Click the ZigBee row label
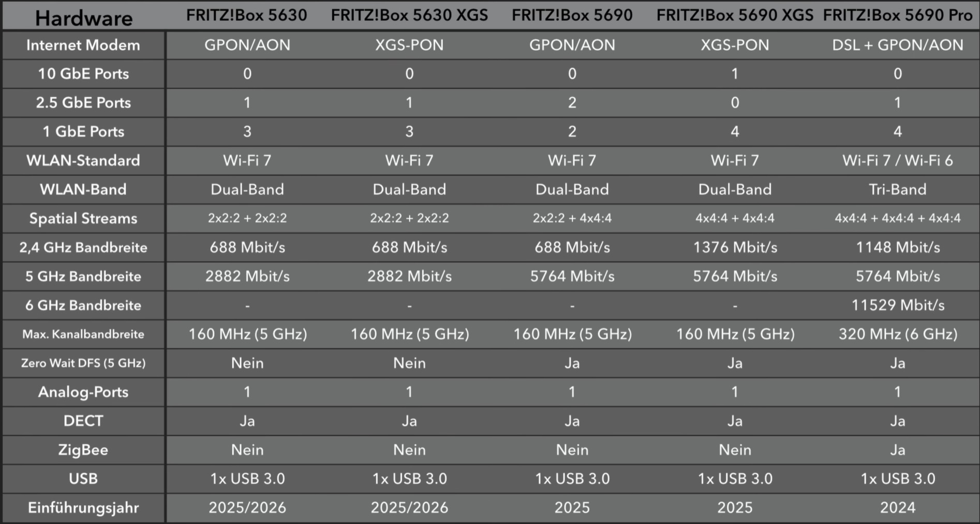 click(83, 450)
